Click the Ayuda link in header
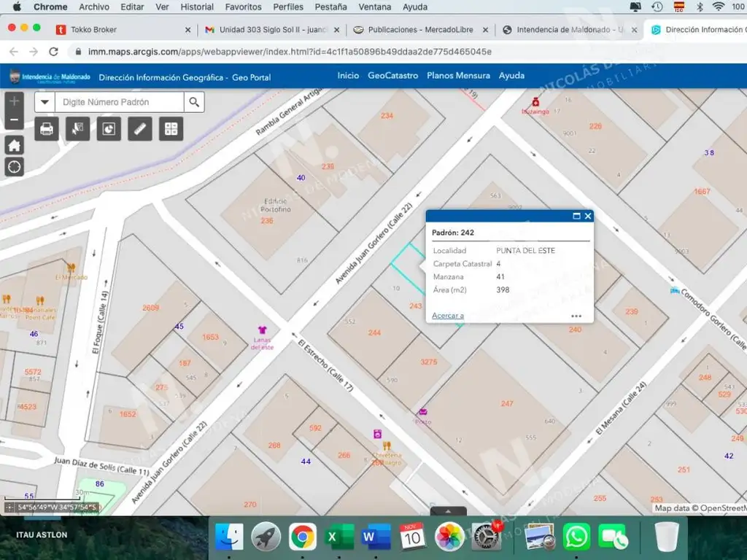The width and height of the screenshot is (747, 560). click(x=511, y=76)
